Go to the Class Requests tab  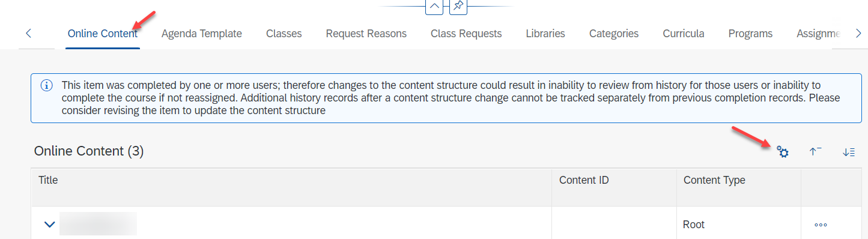(x=466, y=34)
